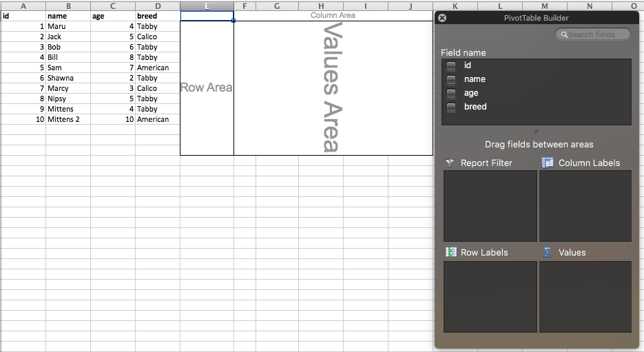Select the age field label in list
The height and width of the screenshot is (352, 644).
[471, 93]
